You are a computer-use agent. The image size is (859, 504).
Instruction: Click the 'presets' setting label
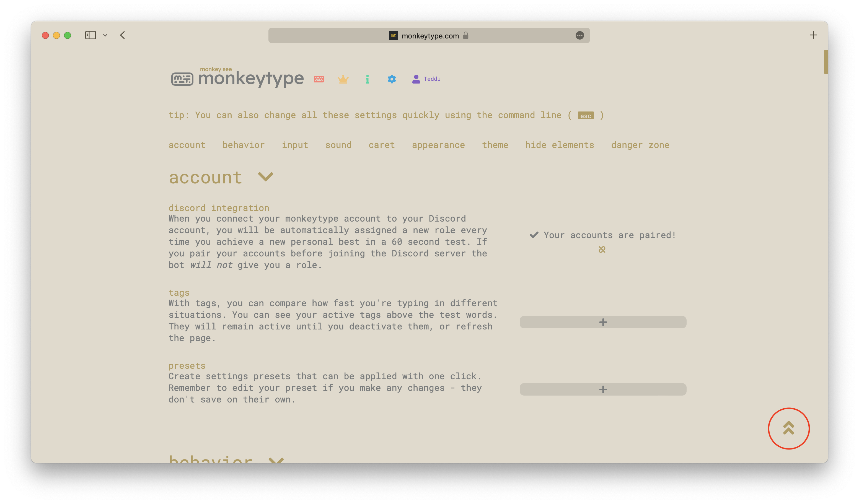pyautogui.click(x=187, y=366)
